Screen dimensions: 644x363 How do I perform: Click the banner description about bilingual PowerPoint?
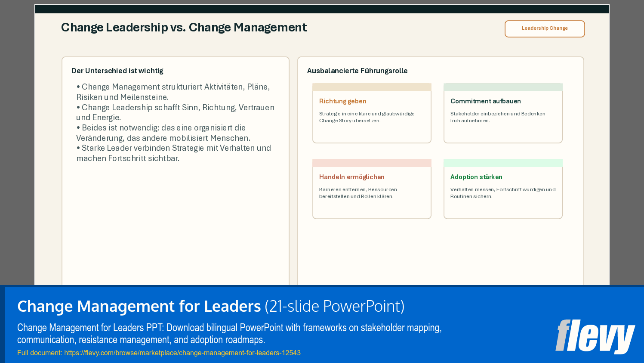[229, 334]
